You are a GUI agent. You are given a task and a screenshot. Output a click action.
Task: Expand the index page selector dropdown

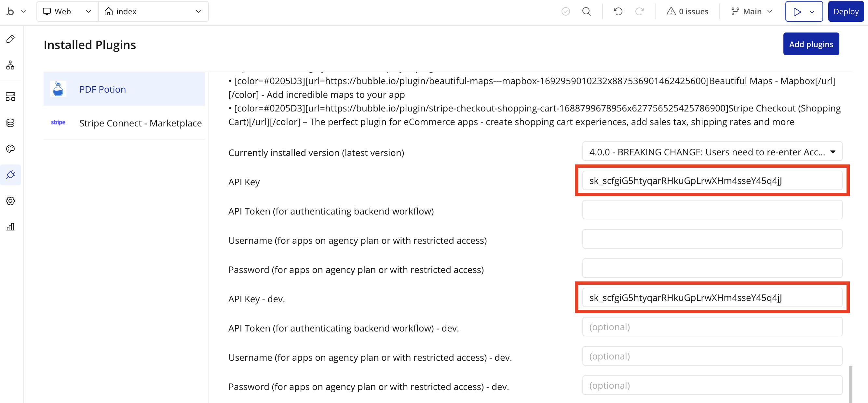[153, 11]
